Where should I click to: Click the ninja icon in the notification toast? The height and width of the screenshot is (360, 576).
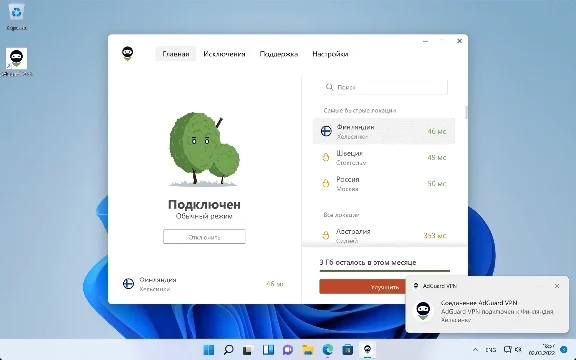(423, 311)
